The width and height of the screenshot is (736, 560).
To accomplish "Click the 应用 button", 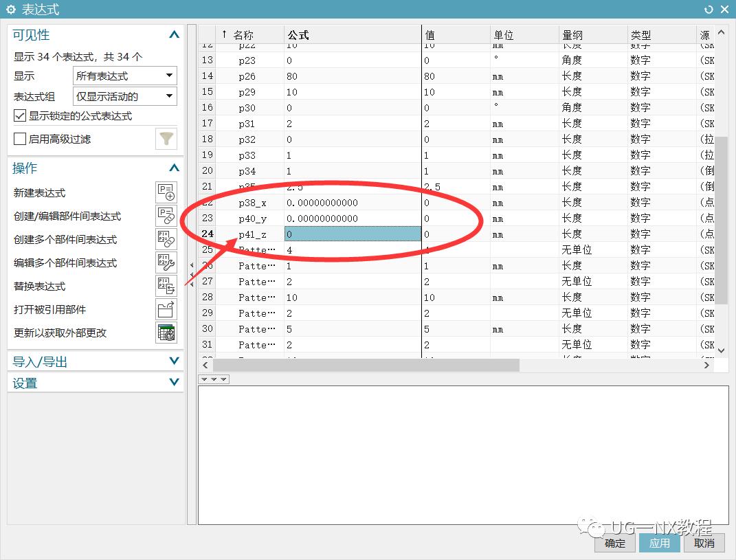I will pyautogui.click(x=660, y=543).
